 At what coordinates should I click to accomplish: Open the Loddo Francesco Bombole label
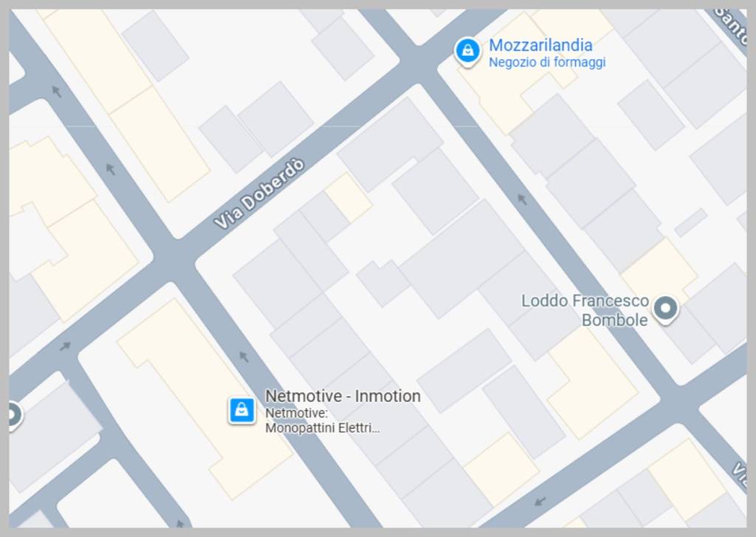pyautogui.click(x=585, y=310)
